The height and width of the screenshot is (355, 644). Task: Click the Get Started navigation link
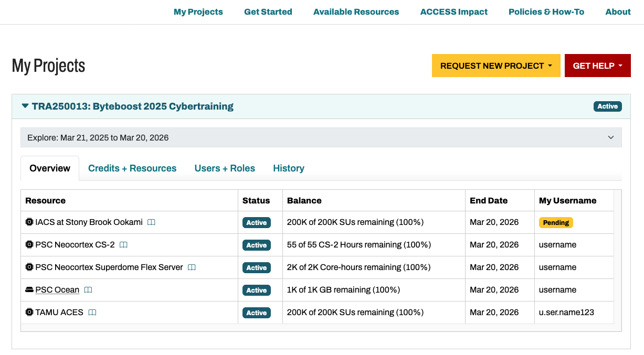tap(268, 12)
